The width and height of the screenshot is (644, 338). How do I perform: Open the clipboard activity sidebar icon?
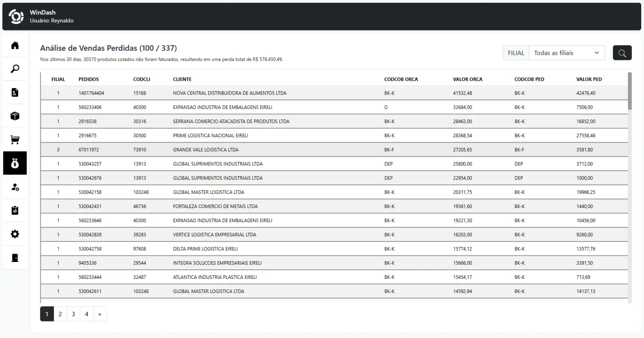[15, 210]
